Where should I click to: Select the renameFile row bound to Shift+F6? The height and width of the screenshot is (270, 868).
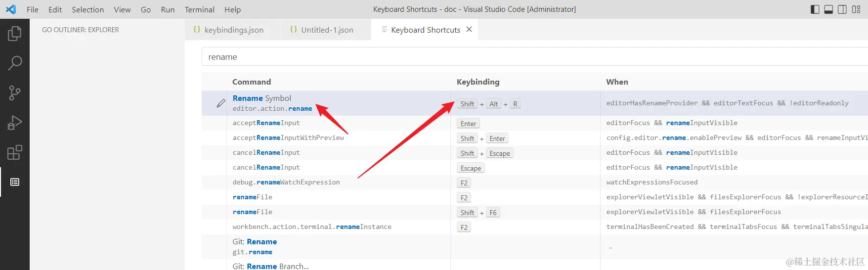(x=535, y=212)
